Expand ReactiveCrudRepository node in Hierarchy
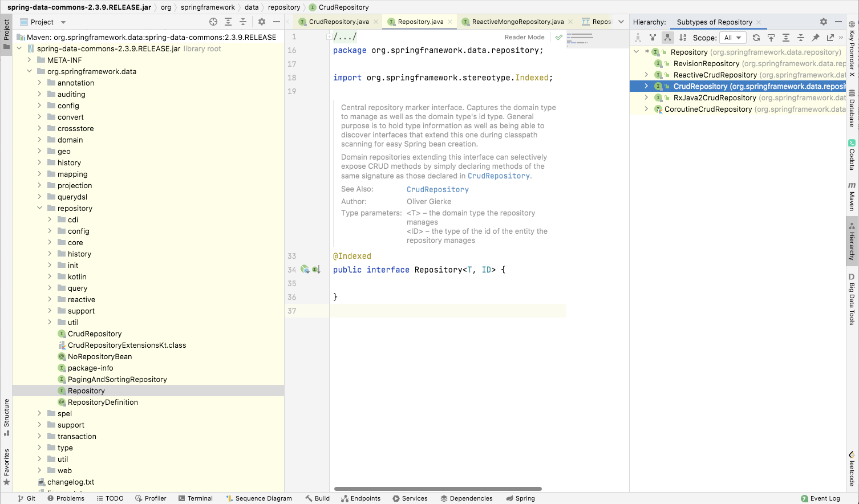The width and height of the screenshot is (859, 504). [646, 75]
